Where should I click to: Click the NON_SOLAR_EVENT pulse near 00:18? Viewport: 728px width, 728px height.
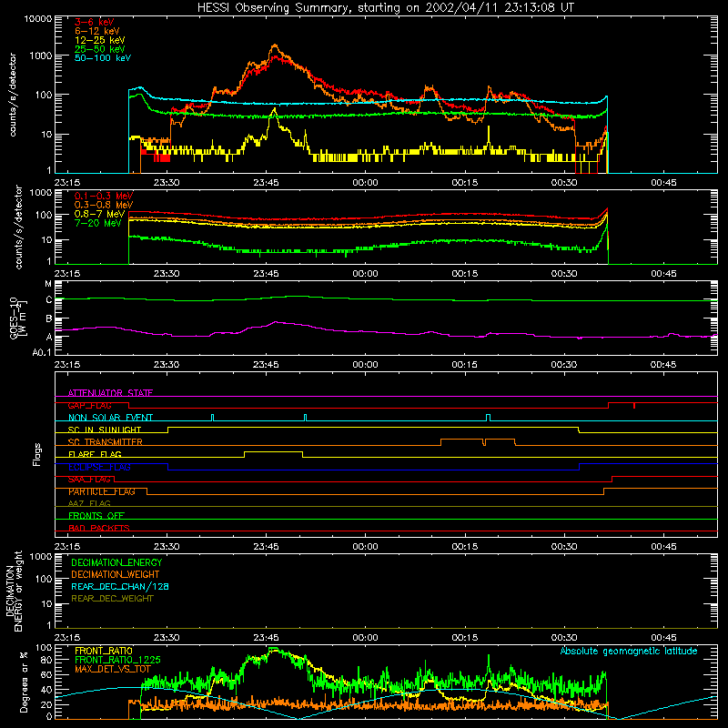(488, 416)
